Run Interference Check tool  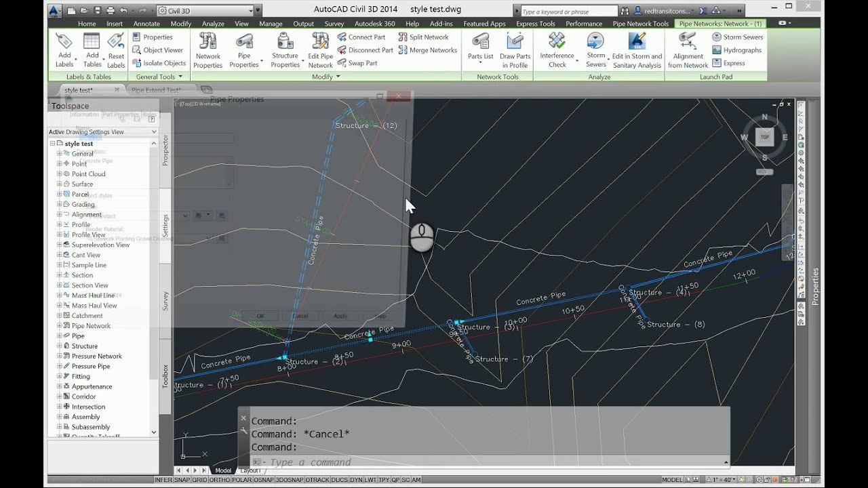(557, 49)
